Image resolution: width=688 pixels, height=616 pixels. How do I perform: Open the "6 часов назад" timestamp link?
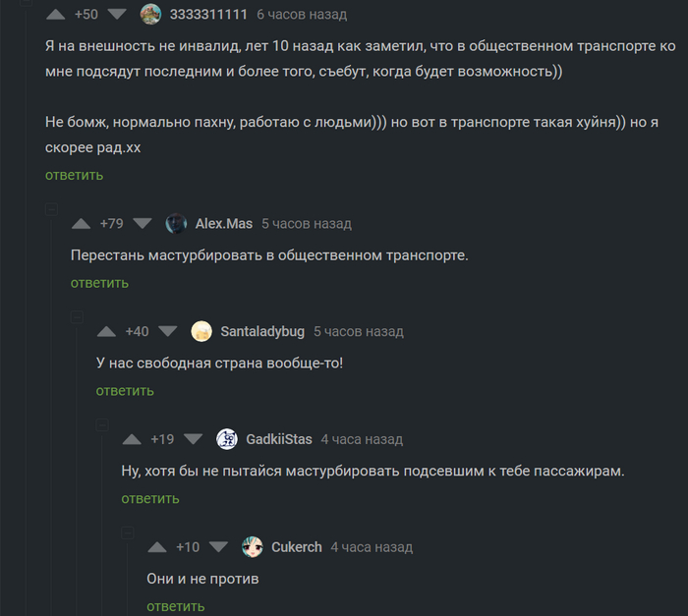coord(302,15)
